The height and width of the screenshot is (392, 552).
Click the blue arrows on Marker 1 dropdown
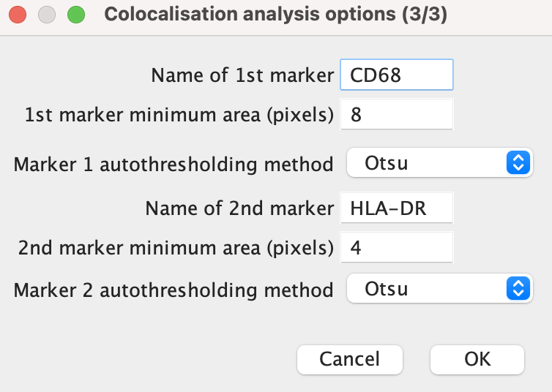point(518,162)
